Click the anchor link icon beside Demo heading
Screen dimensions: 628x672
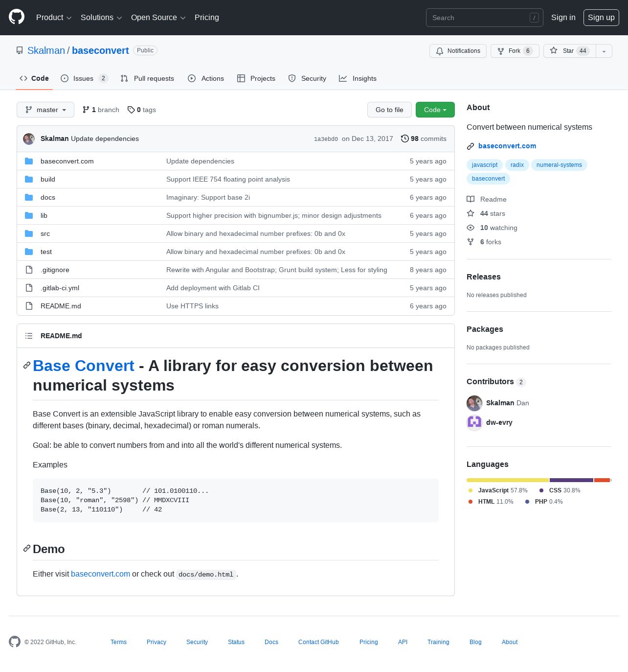(x=27, y=549)
